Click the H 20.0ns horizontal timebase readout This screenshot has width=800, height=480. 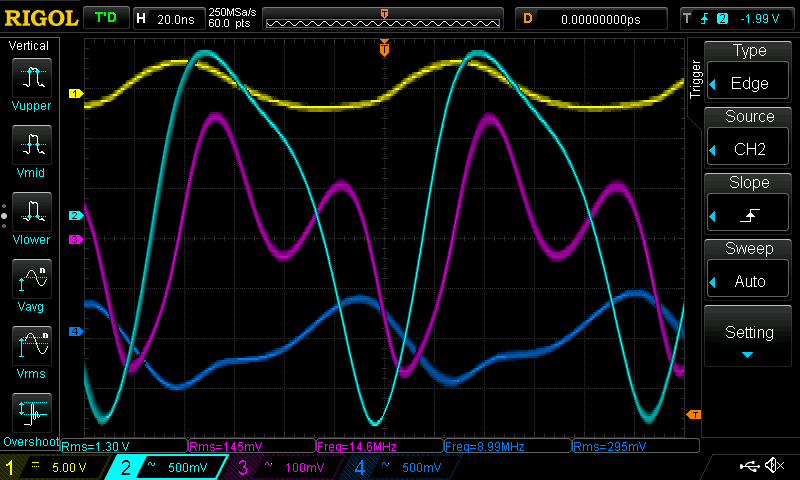click(168, 19)
